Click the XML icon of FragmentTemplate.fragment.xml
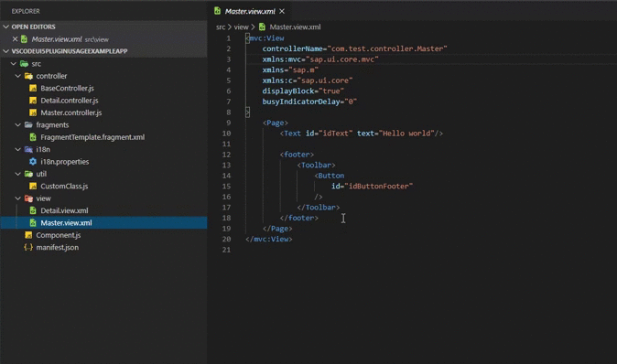The image size is (617, 364). pos(33,137)
